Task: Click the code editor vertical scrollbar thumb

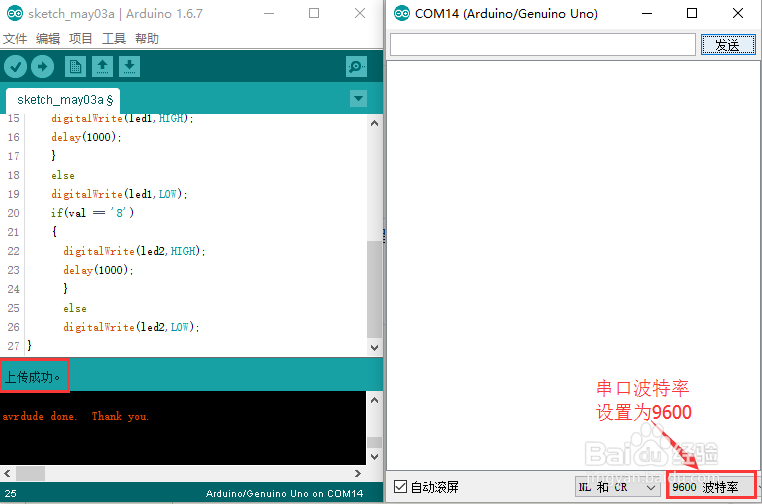Action: [x=374, y=289]
